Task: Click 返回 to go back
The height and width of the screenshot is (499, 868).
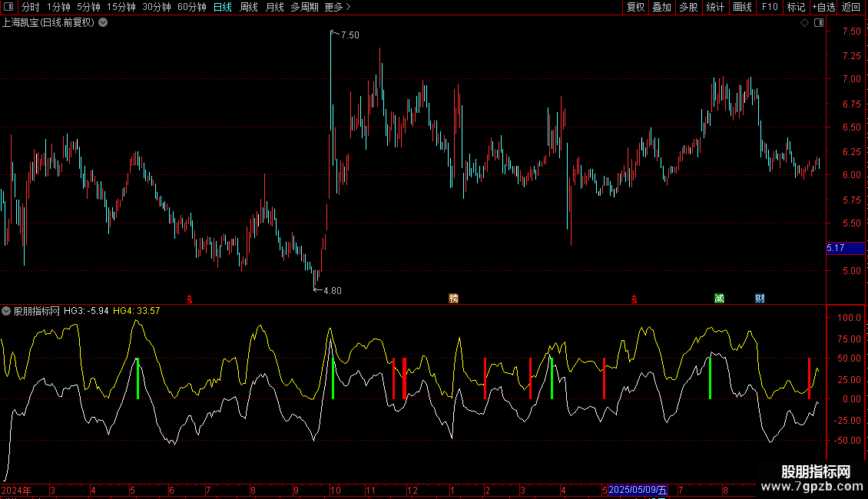Action: [x=851, y=7]
